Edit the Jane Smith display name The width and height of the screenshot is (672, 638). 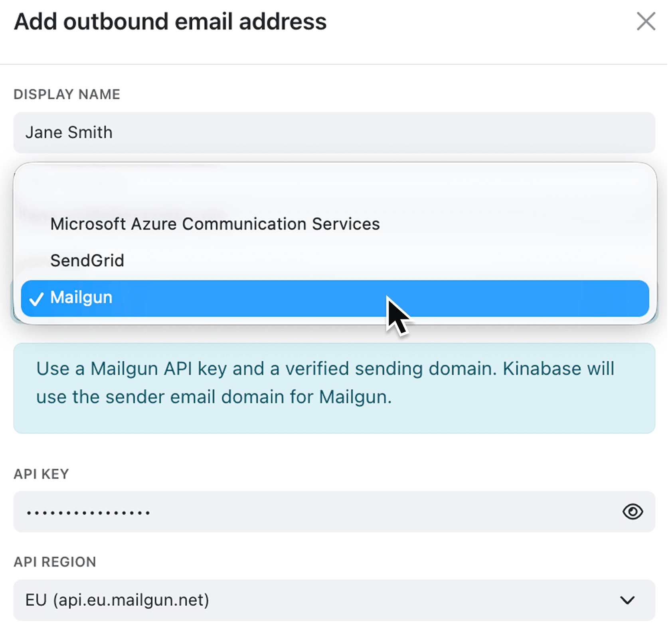click(69, 133)
